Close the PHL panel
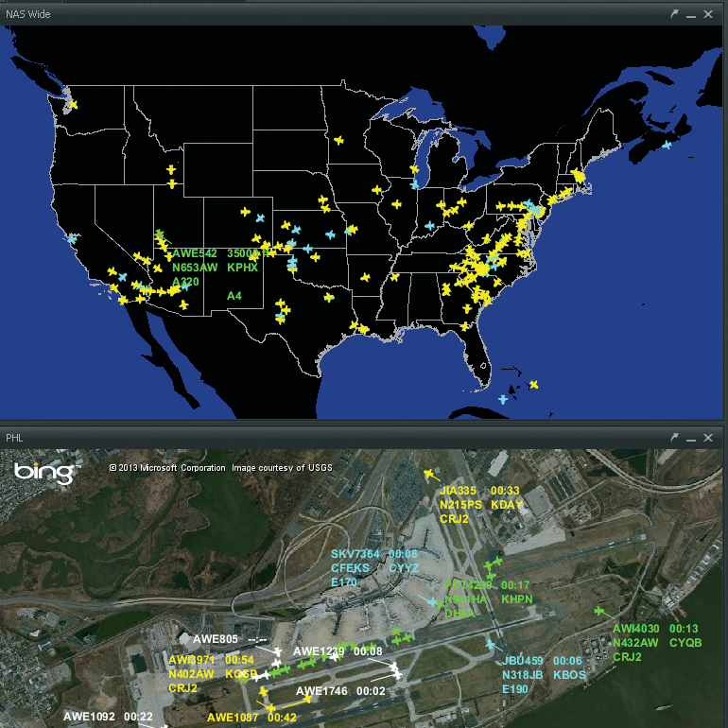 (x=708, y=438)
